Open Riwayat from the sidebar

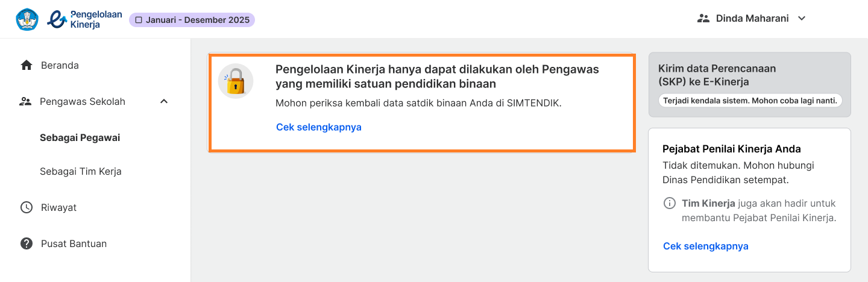(58, 207)
